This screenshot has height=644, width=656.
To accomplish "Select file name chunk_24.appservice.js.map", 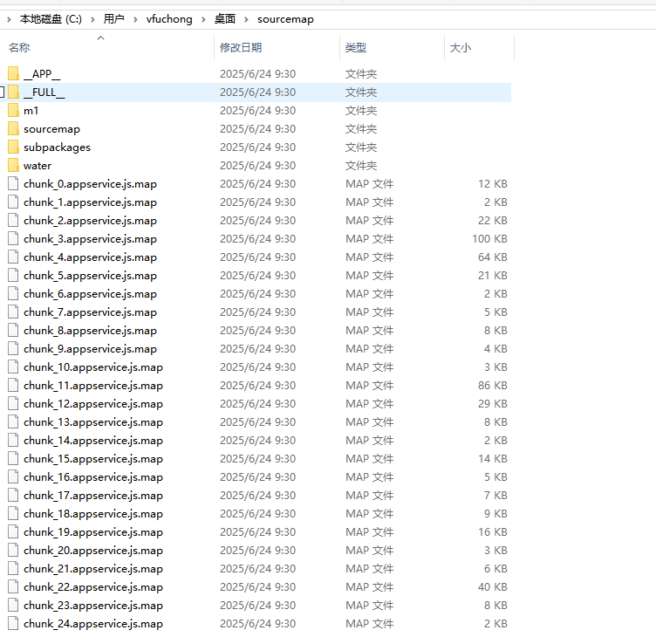I will pyautogui.click(x=92, y=624).
